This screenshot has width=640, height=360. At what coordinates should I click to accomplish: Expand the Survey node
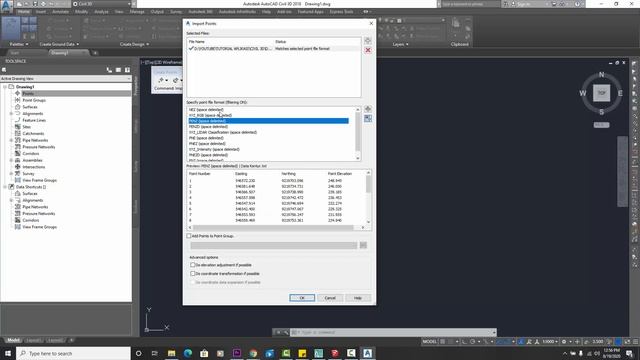click(11, 173)
